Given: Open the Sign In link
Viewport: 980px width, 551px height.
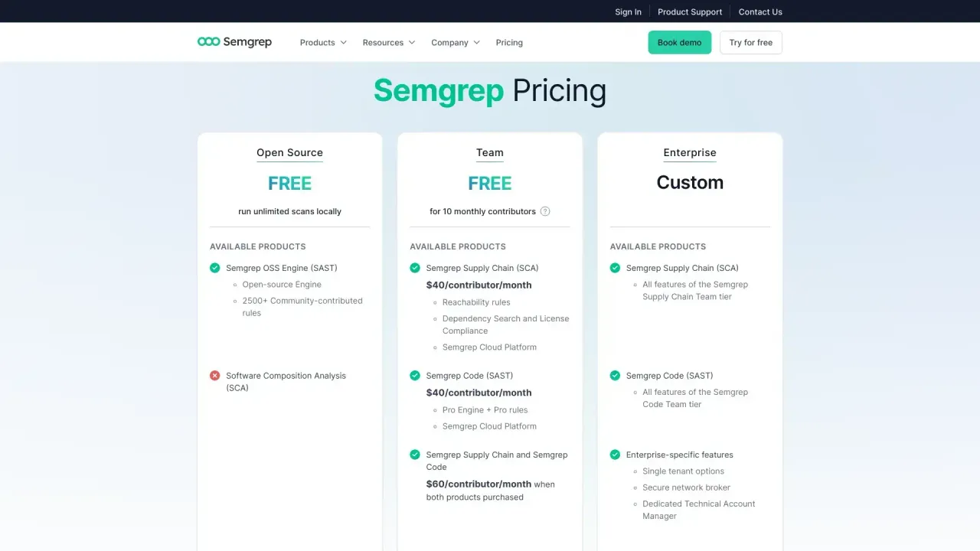Looking at the screenshot, I should pos(628,11).
